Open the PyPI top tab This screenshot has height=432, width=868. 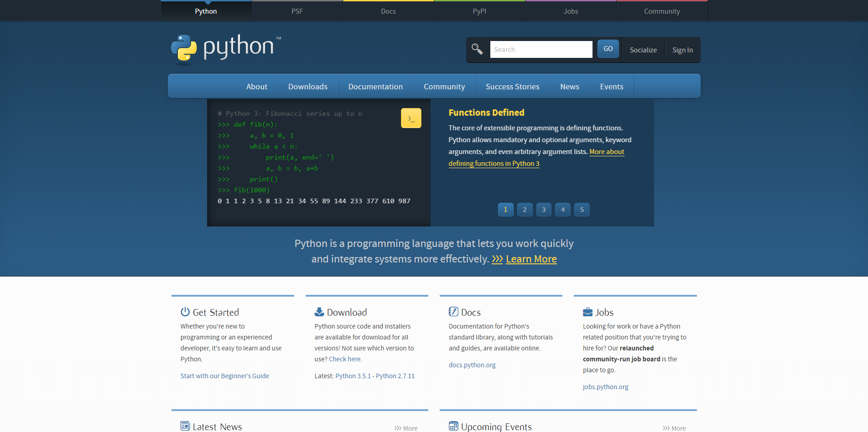479,11
